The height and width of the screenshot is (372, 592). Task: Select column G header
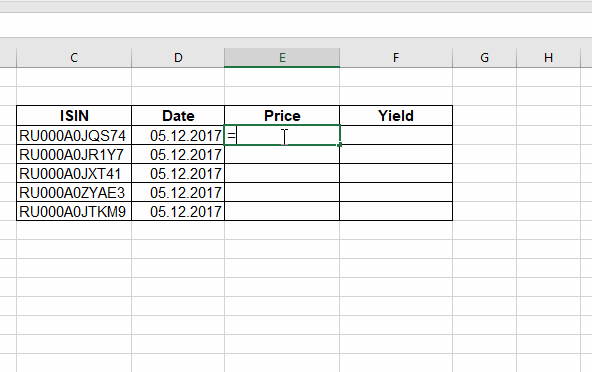point(484,58)
